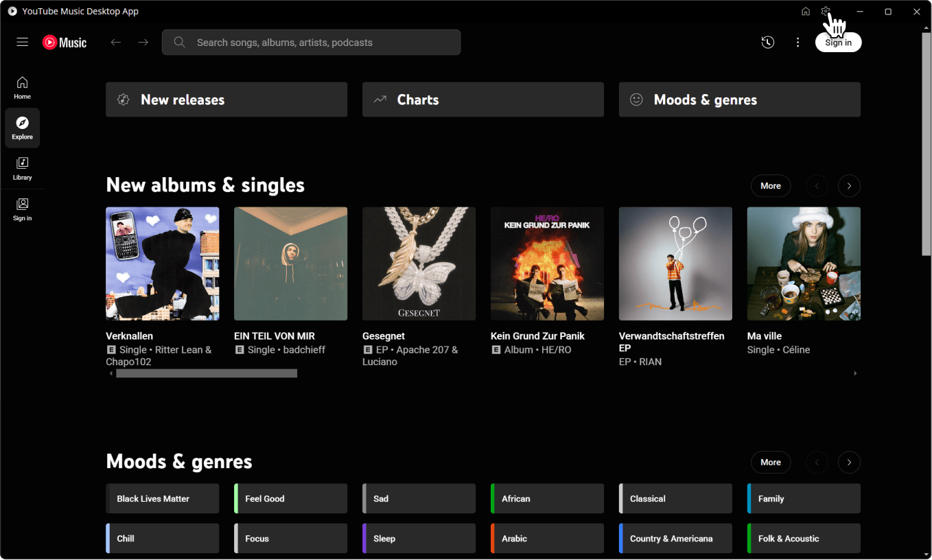Open the Gesegnet album cover
932x560 pixels.
click(x=419, y=264)
